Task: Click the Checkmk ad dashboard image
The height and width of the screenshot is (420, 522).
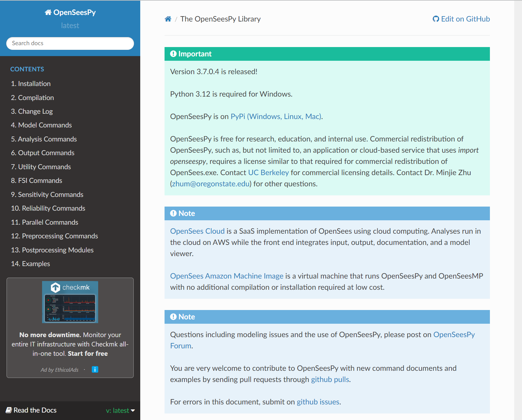Action: click(70, 302)
